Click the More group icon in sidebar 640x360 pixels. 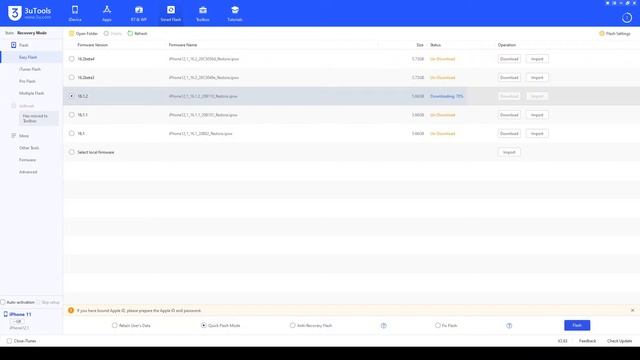(13, 136)
